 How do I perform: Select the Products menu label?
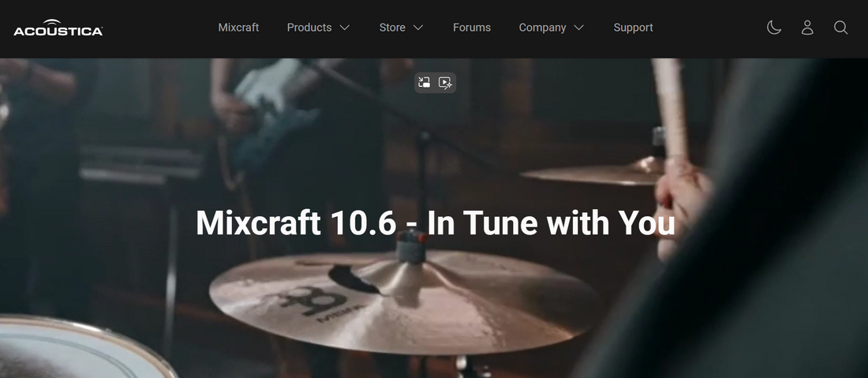(x=309, y=28)
